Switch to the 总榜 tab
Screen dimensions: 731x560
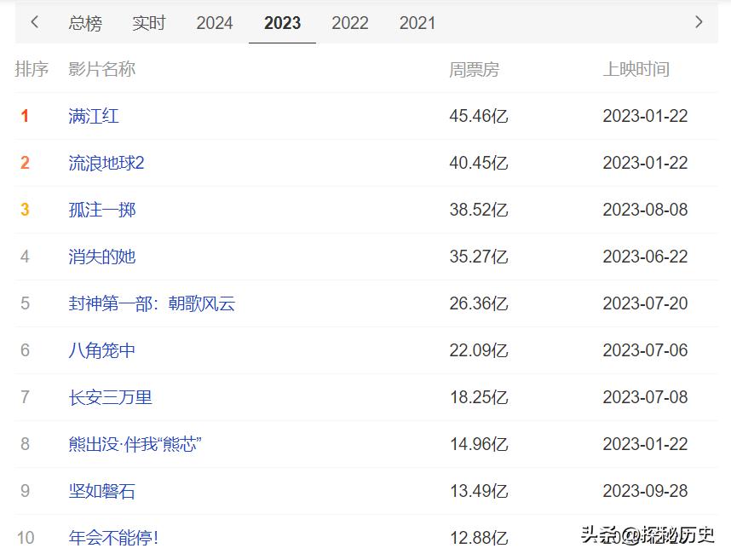85,23
